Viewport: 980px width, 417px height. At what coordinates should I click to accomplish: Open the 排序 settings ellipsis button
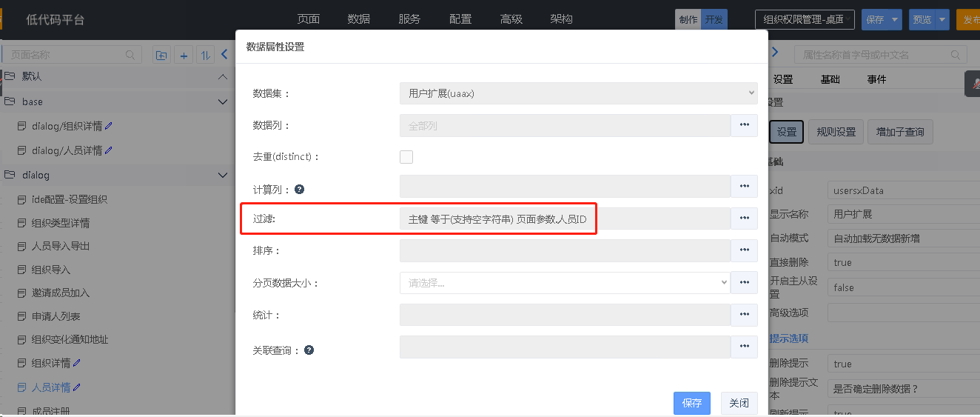(744, 250)
